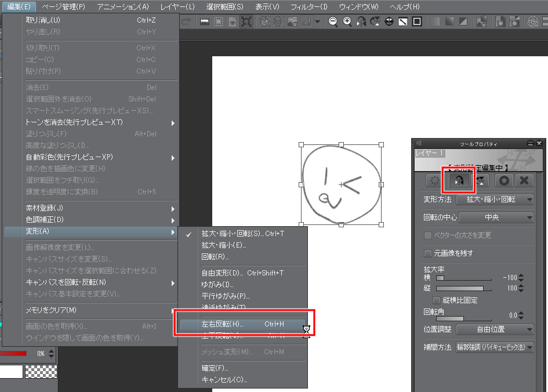Click the flip vertical icon in Tool Property
This screenshot has height=392, width=548.
click(x=481, y=180)
